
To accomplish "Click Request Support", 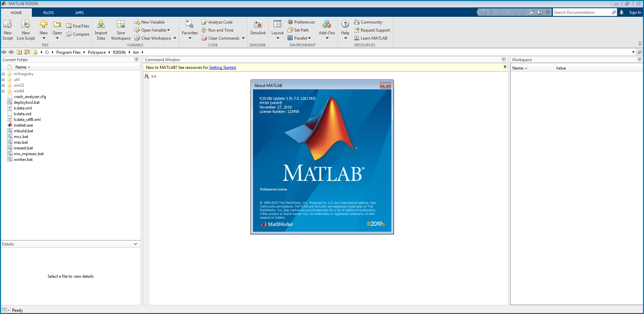I will pos(372,30).
